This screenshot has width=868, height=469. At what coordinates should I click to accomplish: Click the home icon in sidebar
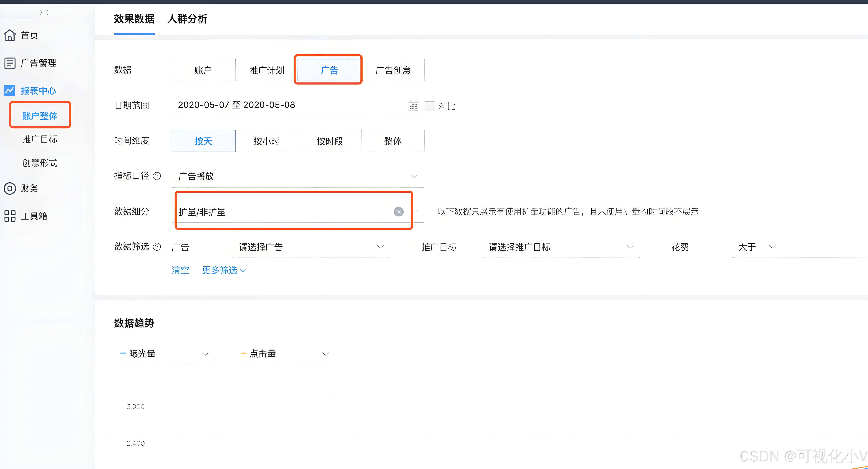pos(10,35)
